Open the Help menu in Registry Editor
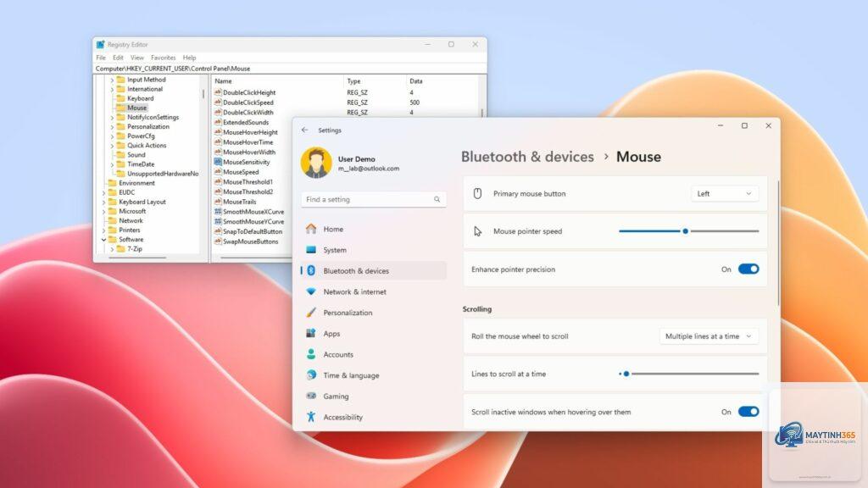 pos(189,58)
